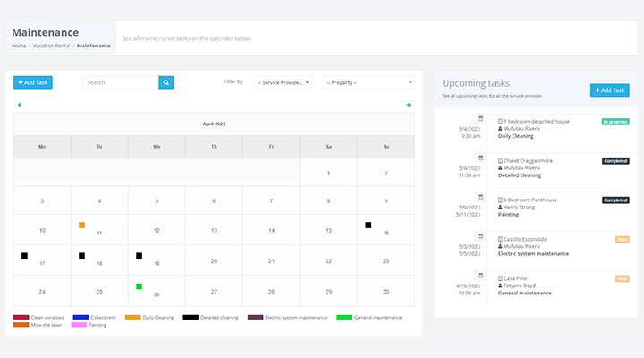
Task: Open the black task marker on April 18
Action: [81, 256]
